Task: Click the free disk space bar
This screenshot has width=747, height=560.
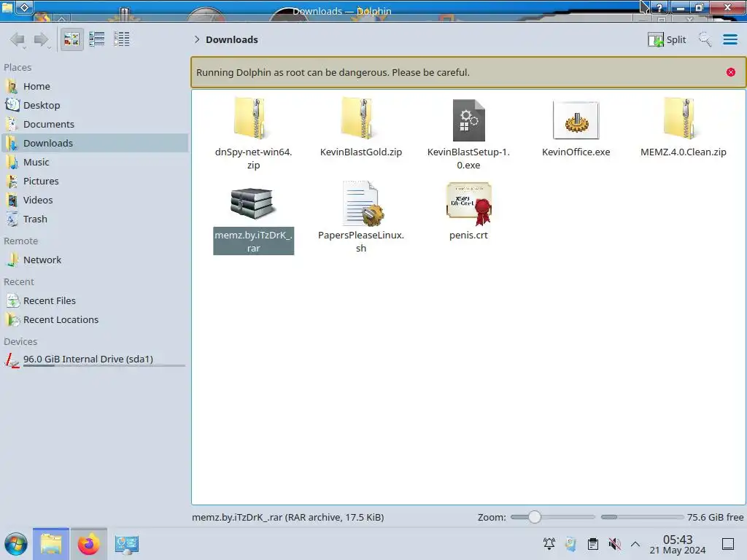Action: click(x=642, y=517)
